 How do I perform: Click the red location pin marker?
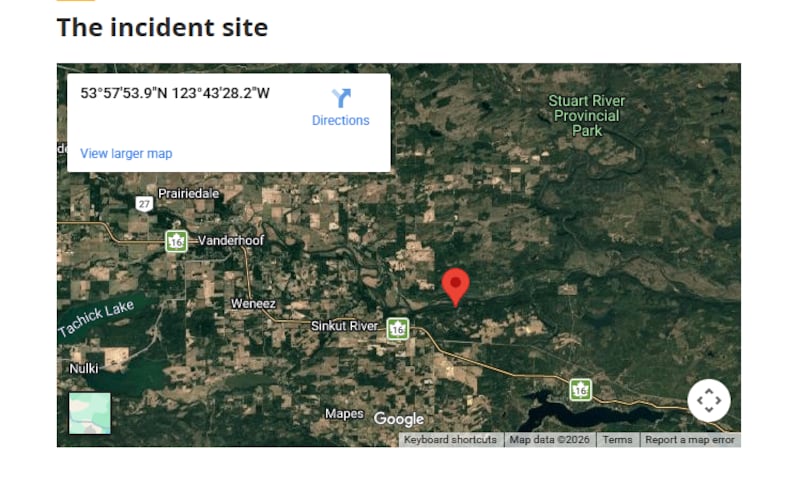[455, 288]
